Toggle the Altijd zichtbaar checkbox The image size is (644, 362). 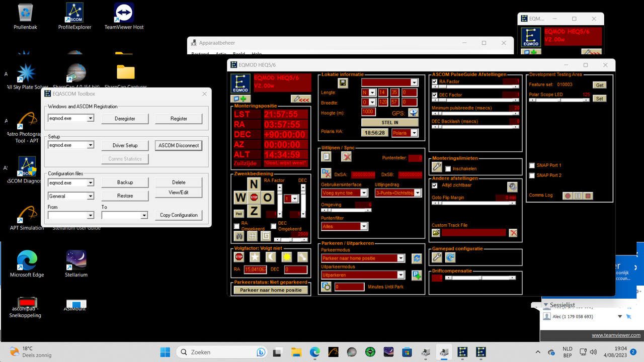[x=435, y=185]
